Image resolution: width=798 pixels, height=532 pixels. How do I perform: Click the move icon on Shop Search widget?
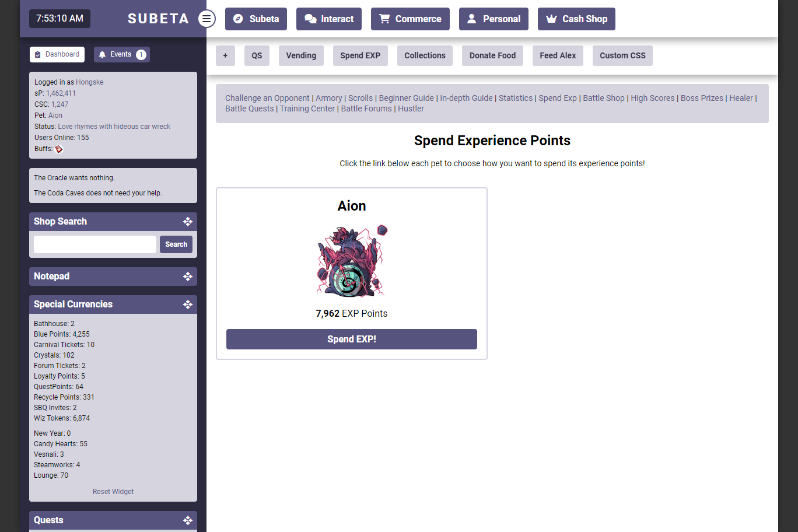[x=188, y=222]
